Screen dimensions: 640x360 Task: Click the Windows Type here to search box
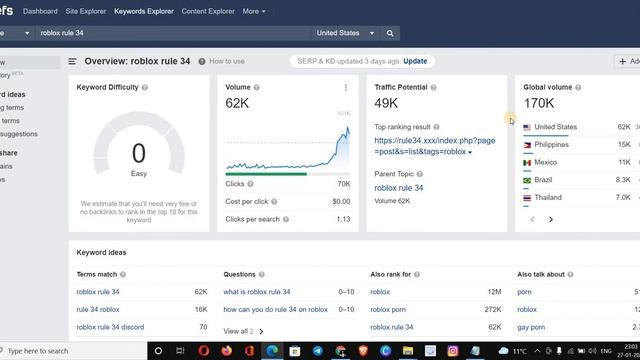(73, 351)
